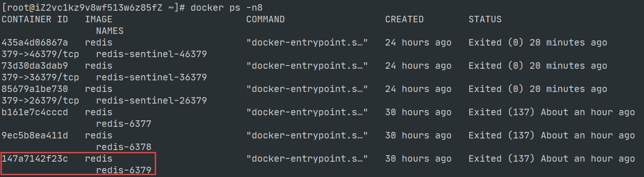The width and height of the screenshot is (644, 177).
Task: Click the CREATED column header
Action: point(404,20)
